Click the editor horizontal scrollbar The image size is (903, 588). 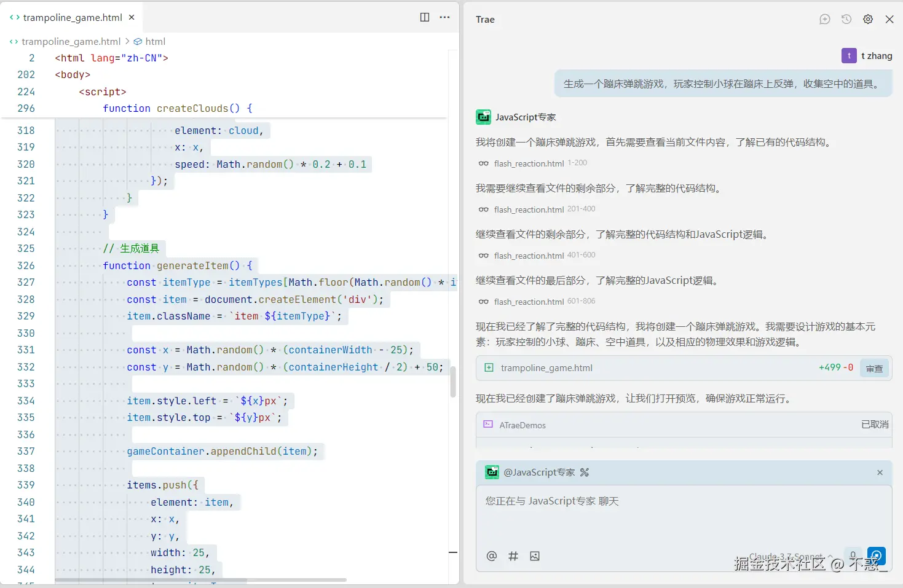pyautogui.click(x=200, y=579)
